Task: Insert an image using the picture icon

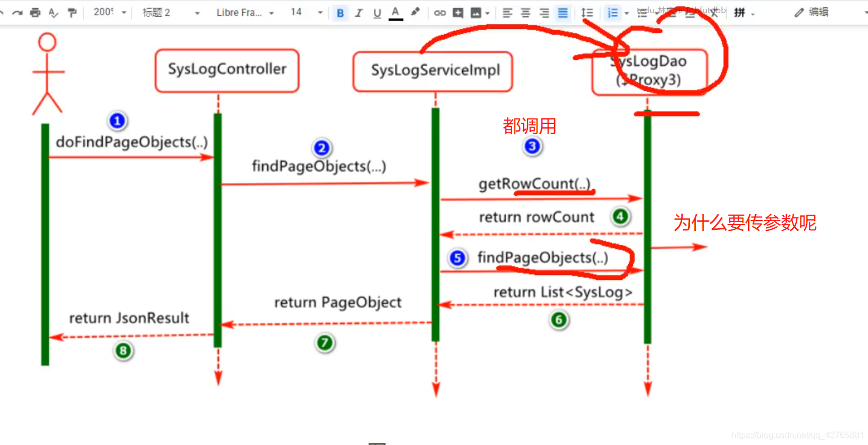Action: pos(476,12)
